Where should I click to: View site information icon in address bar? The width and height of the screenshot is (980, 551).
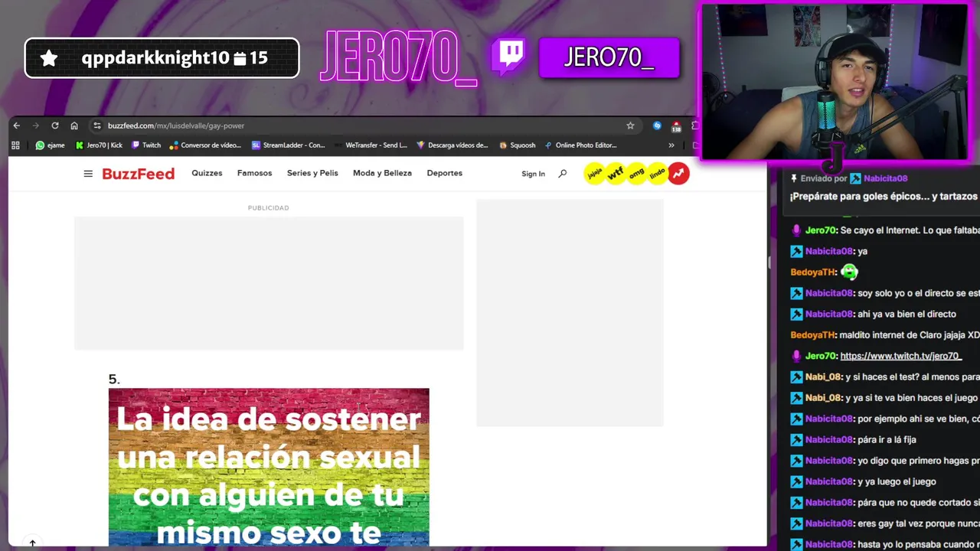point(97,126)
